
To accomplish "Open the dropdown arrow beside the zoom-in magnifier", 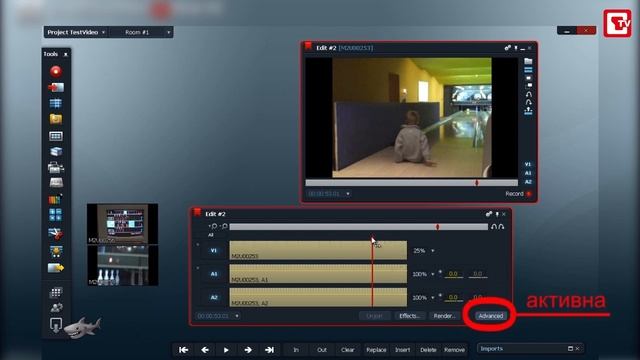I will tap(209, 226).
